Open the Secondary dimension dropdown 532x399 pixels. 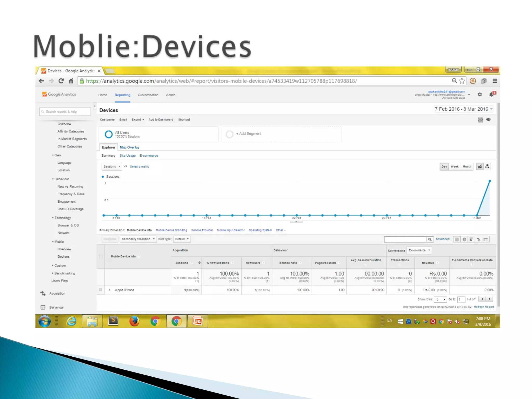(x=138, y=239)
